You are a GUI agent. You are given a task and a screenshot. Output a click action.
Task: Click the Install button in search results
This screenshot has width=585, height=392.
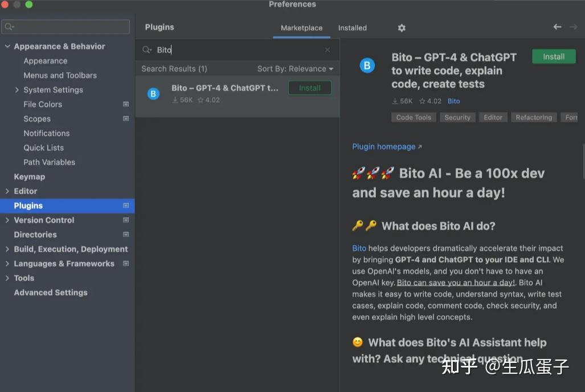tap(310, 88)
